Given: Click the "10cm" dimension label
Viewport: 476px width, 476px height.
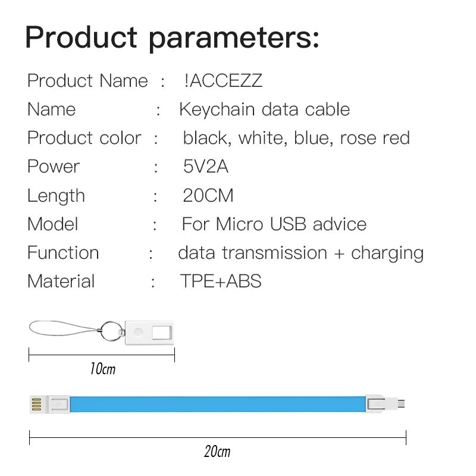Looking at the screenshot, I should point(102,369).
